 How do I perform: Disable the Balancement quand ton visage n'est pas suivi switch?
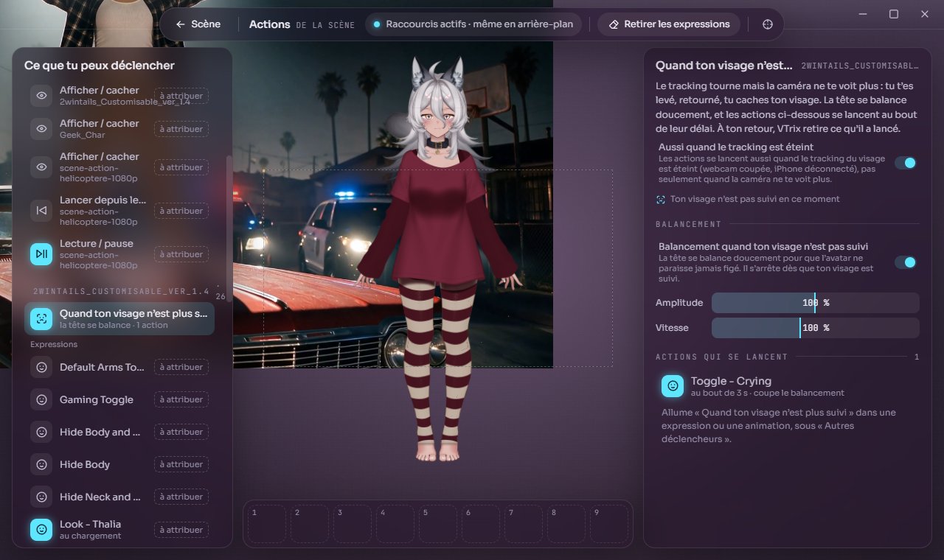(906, 262)
